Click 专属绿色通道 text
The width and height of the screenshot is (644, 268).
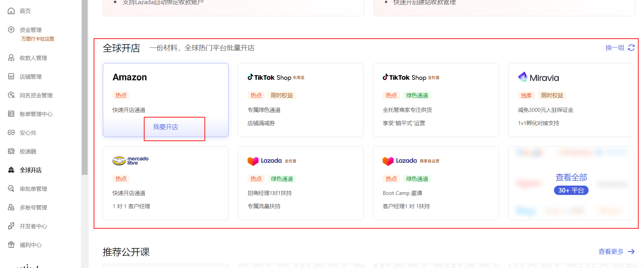pos(264,110)
